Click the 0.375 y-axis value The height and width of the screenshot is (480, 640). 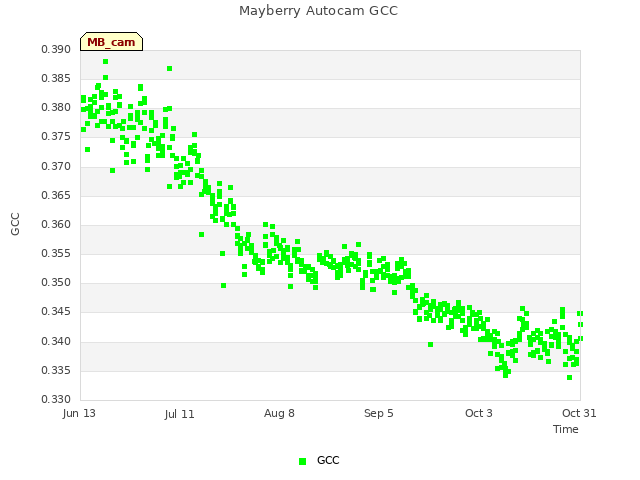click(56, 136)
